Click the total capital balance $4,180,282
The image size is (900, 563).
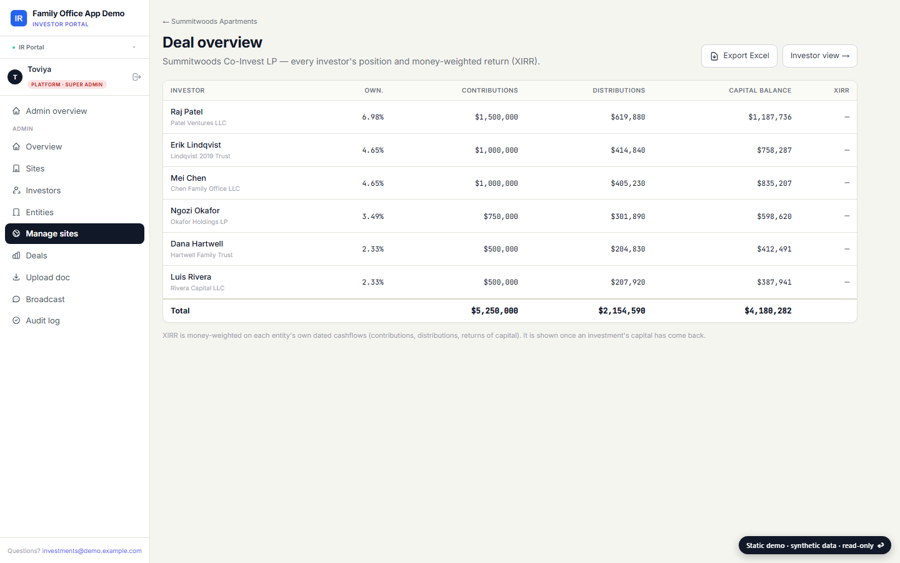[768, 310]
